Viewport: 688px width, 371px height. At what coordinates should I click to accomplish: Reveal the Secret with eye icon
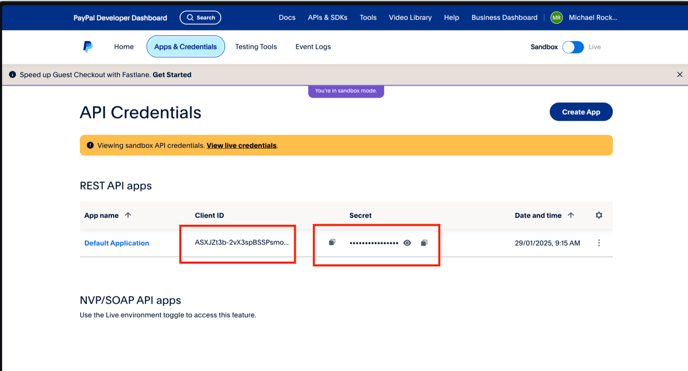point(407,243)
